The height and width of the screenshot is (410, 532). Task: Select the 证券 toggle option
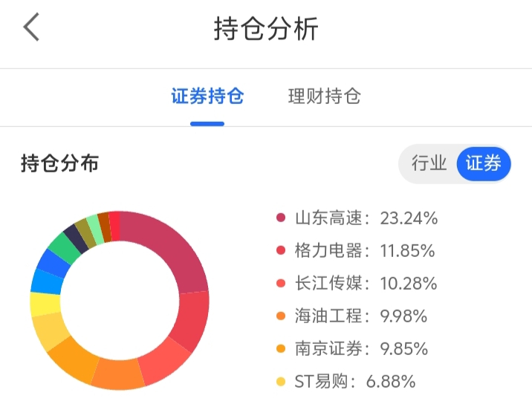pyautogui.click(x=483, y=163)
